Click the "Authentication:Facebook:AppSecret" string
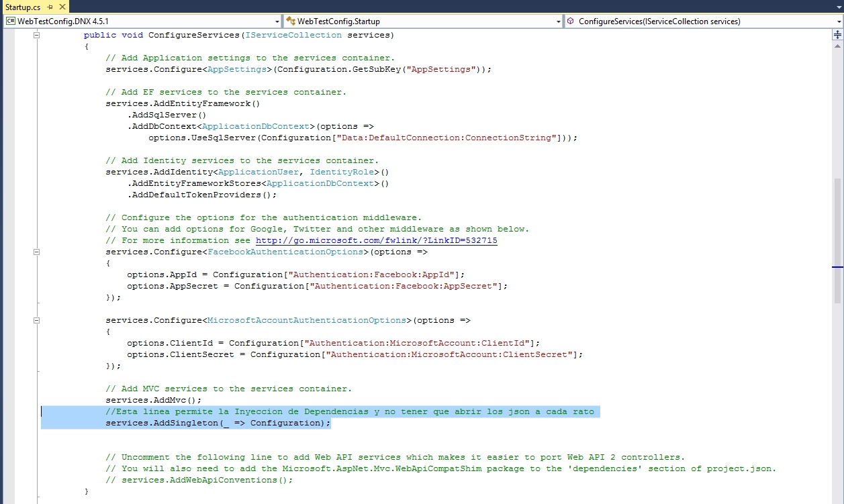844x504 pixels. [404, 286]
